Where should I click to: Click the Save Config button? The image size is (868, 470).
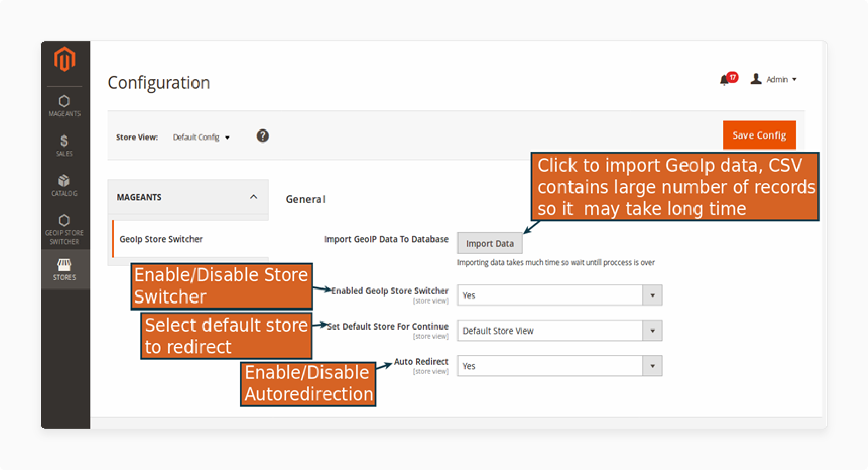[759, 135]
